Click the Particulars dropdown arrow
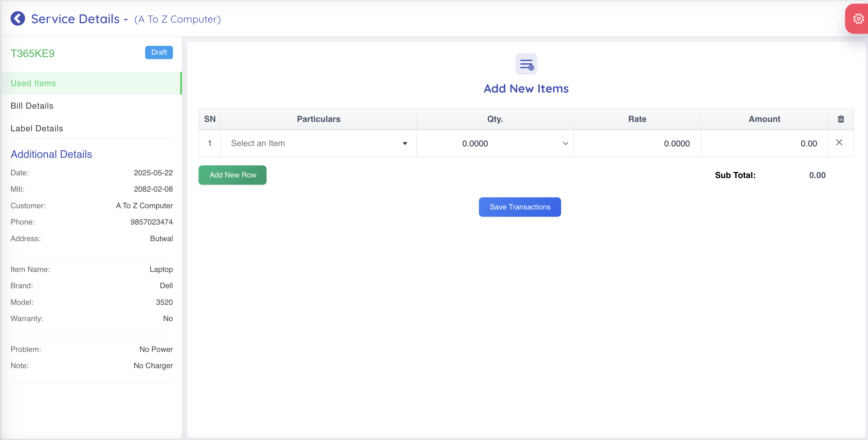The image size is (868, 440). [405, 144]
